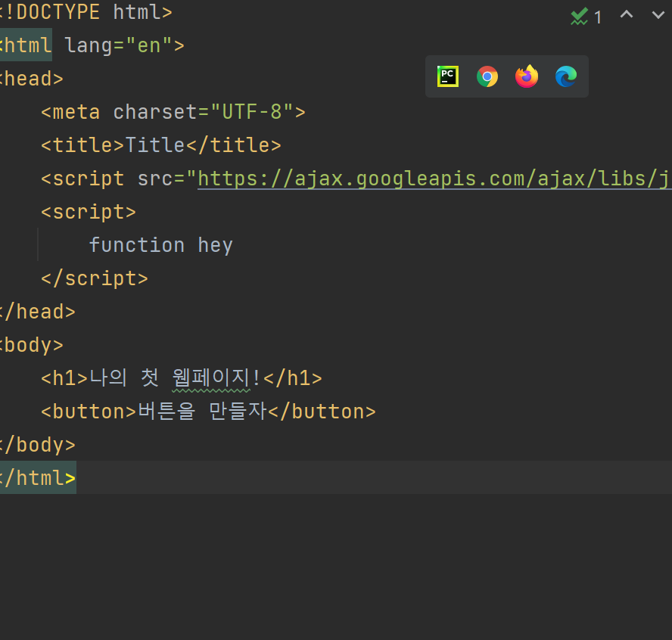Screen dimensions: 672x640
Task: Click the opening <body> tag
Action: pos(31,345)
